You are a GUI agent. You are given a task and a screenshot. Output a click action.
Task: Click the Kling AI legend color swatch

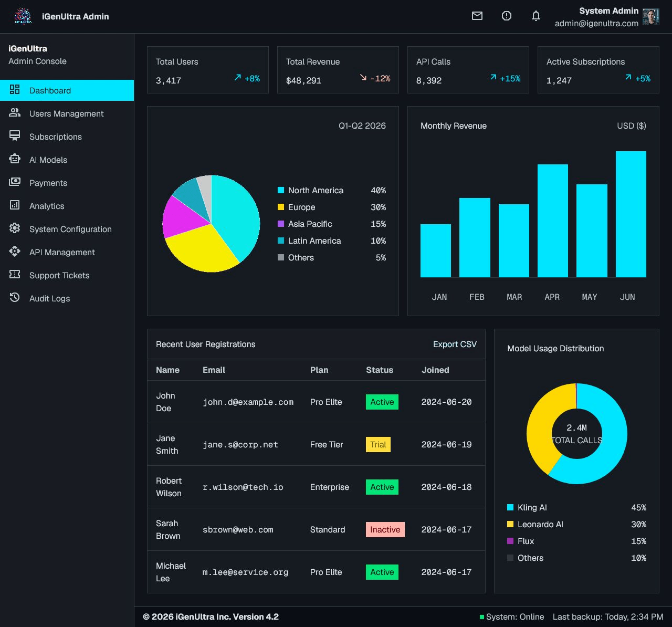[x=510, y=507]
